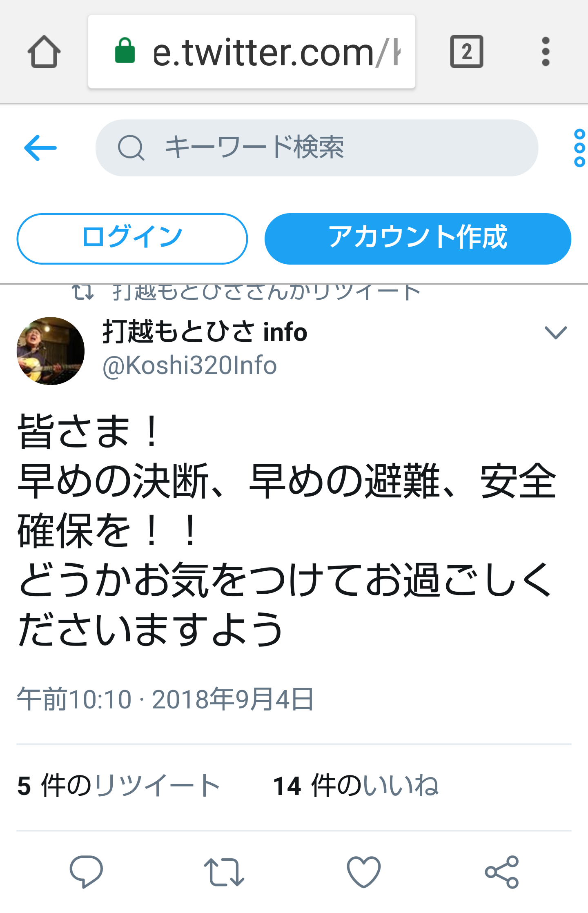Image resolution: width=588 pixels, height=913 pixels.
Task: Open the browser tab switcher showing 2
Action: pos(466,51)
